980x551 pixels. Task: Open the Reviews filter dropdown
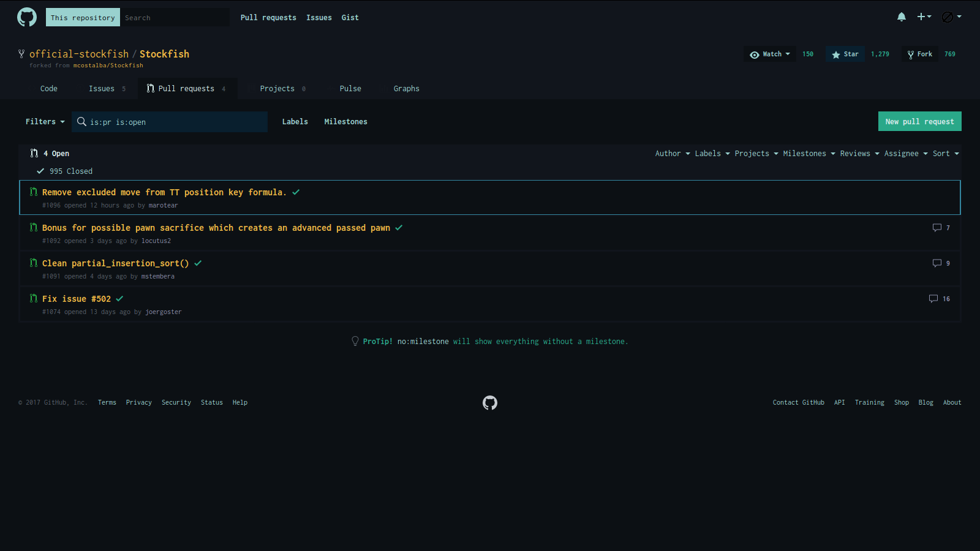coord(860,154)
